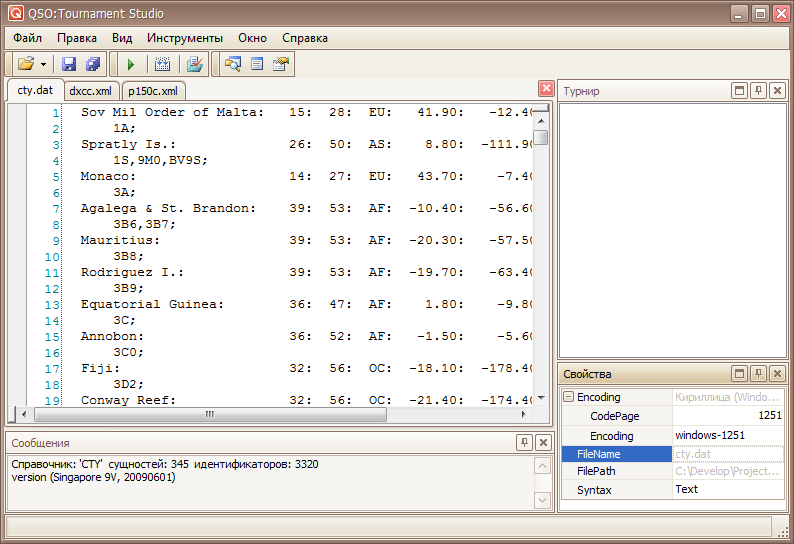Collapse the Encoding property group
Image resolution: width=794 pixels, height=544 pixels.
(568, 397)
